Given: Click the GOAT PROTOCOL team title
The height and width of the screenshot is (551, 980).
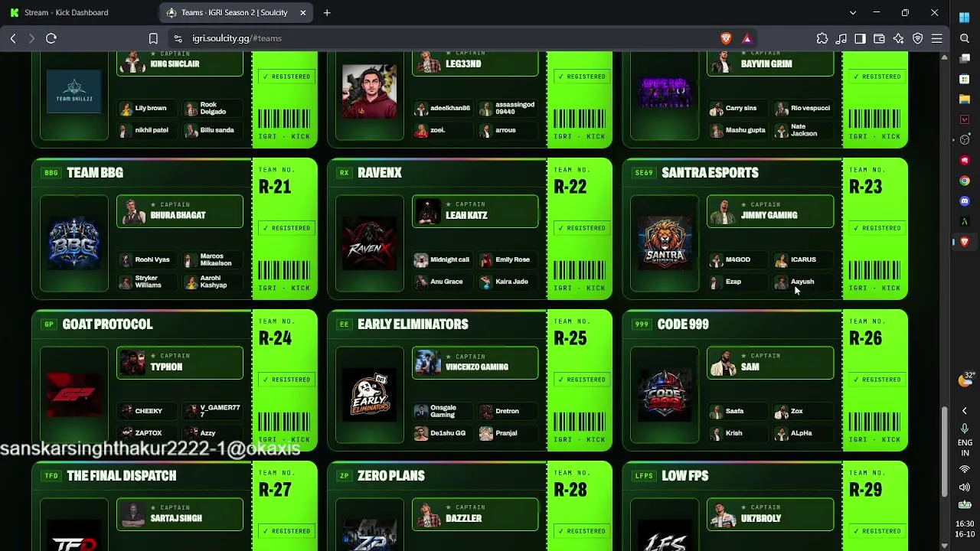Looking at the screenshot, I should coord(107,324).
